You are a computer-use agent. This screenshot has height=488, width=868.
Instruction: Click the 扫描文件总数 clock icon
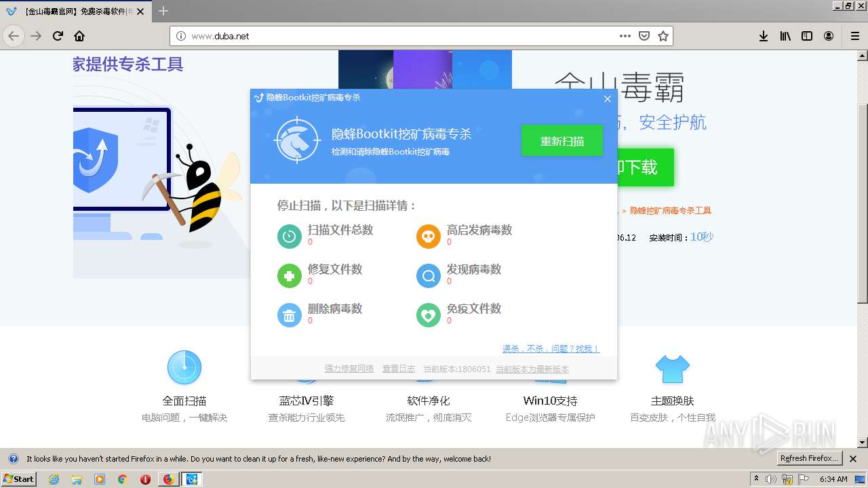[x=290, y=236]
